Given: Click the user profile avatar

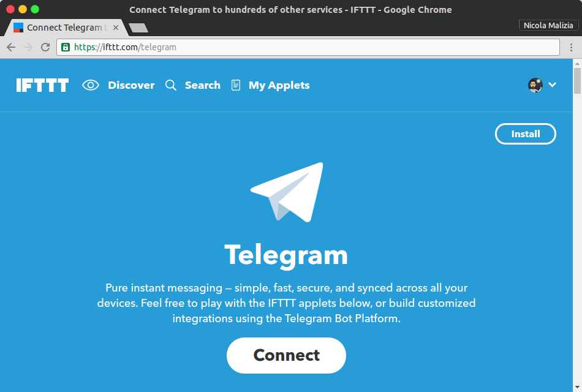Looking at the screenshot, I should click(535, 85).
